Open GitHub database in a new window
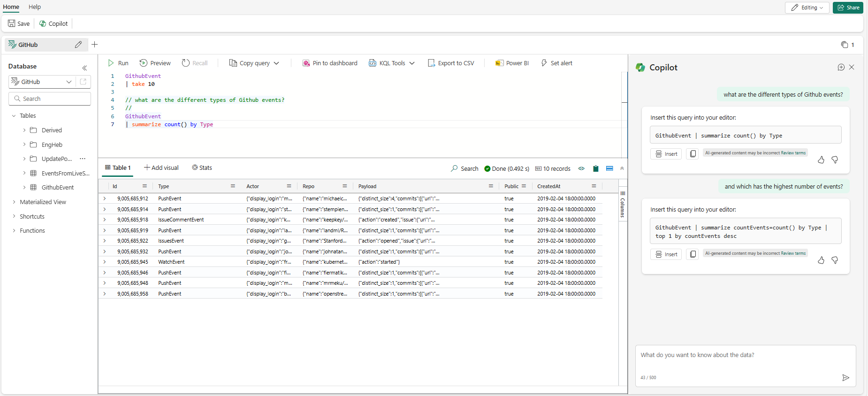 (83, 82)
